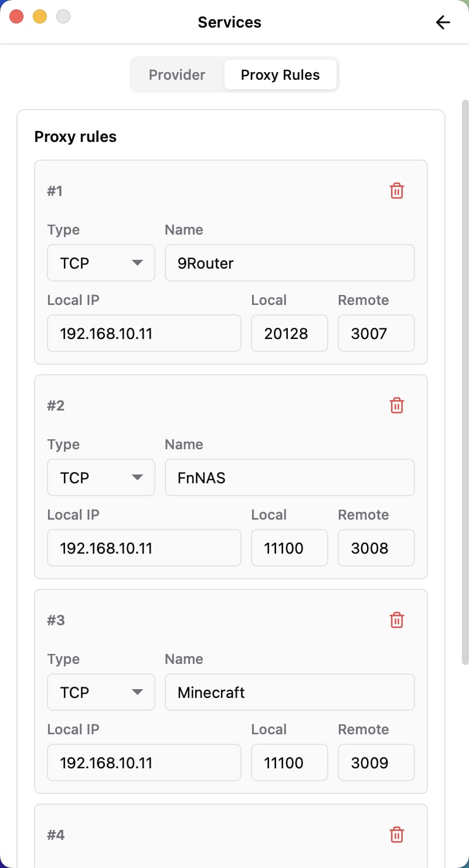The image size is (469, 868).
Task: Click Local IP field of rule #2
Action: [x=144, y=548]
